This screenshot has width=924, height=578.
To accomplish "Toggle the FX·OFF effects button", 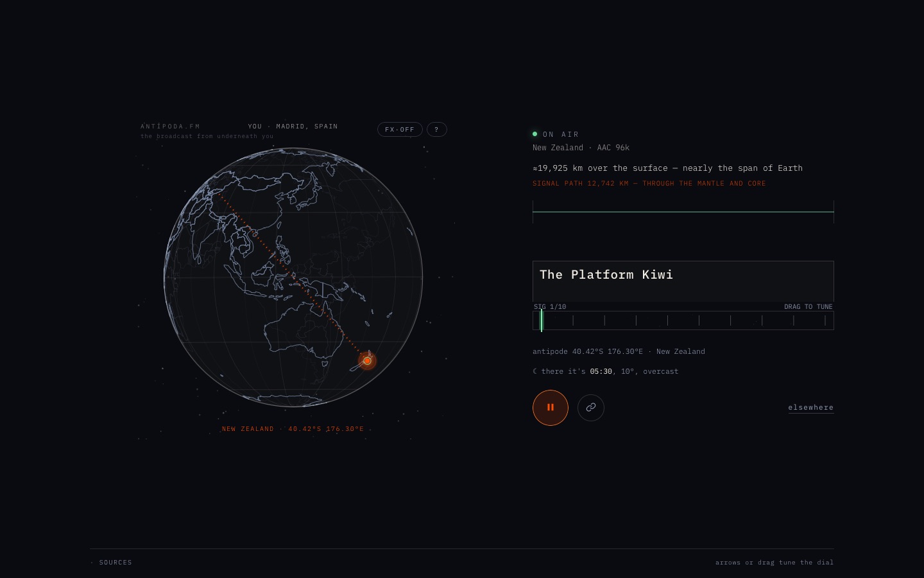I will [400, 129].
